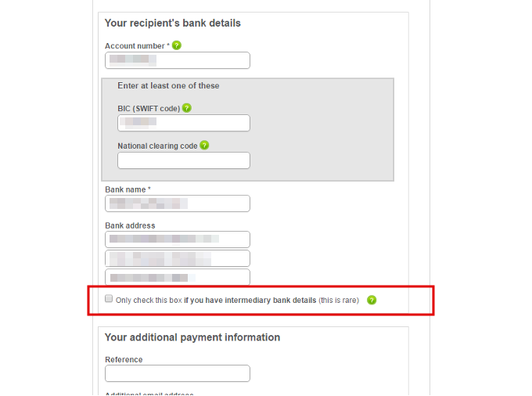Click into the Account number field
Screen dimensions: 532x396
pyautogui.click(x=178, y=60)
